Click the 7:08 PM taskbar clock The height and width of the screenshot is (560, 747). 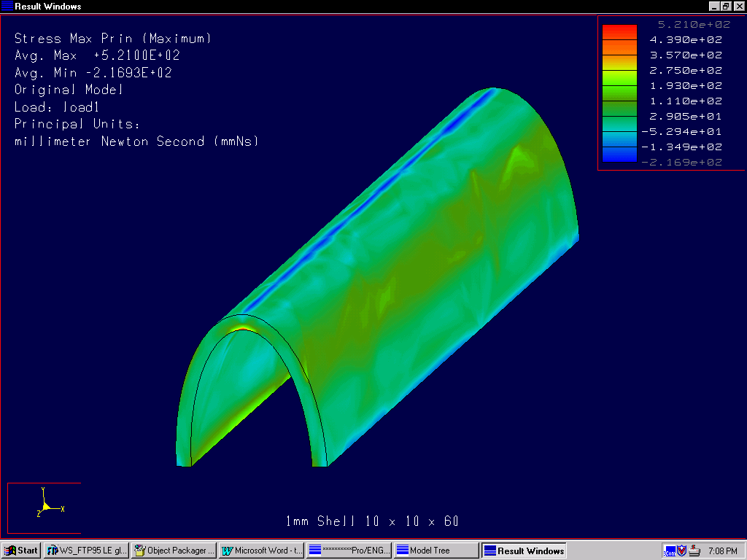point(722,551)
